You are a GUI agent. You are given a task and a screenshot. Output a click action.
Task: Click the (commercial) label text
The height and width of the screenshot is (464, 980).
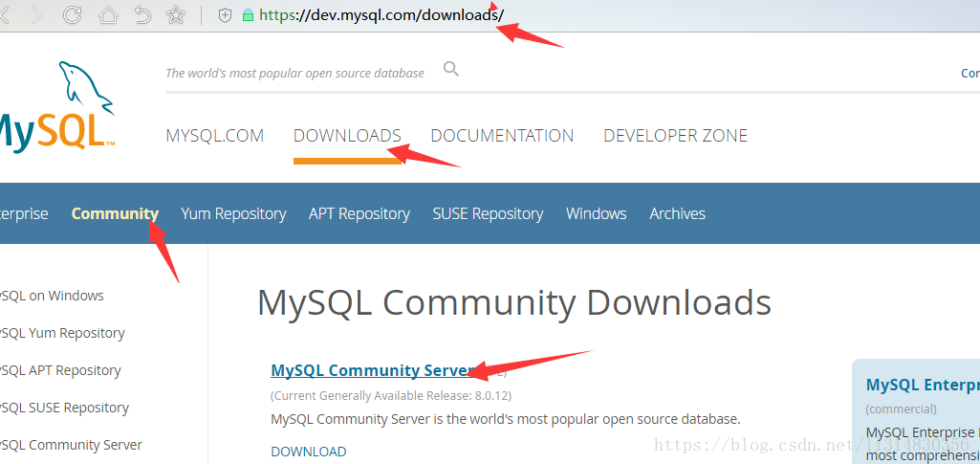click(901, 409)
